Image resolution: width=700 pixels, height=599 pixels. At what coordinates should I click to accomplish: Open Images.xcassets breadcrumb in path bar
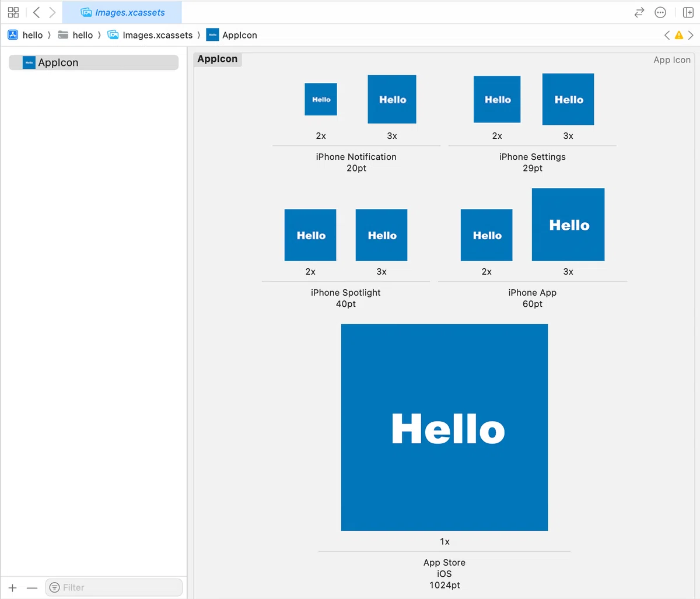coord(150,35)
